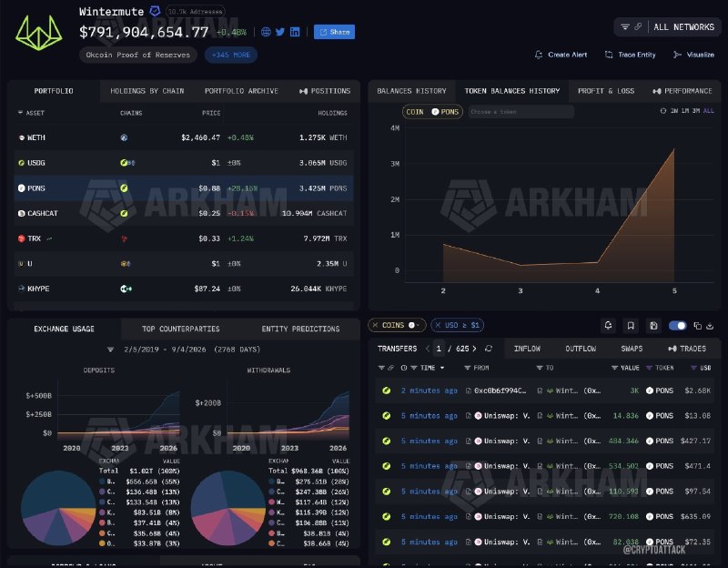Download transfers using the download icon
This screenshot has width=728, height=568.
pyautogui.click(x=710, y=326)
